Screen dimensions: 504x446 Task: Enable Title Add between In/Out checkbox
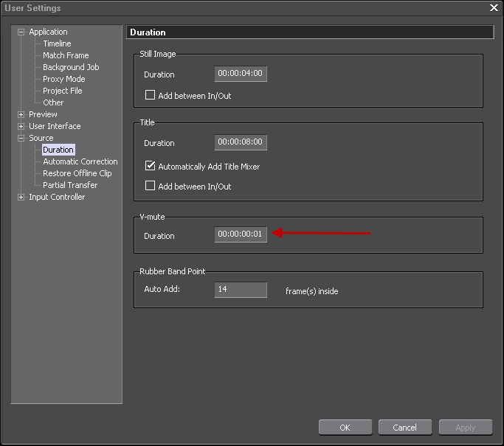[151, 187]
